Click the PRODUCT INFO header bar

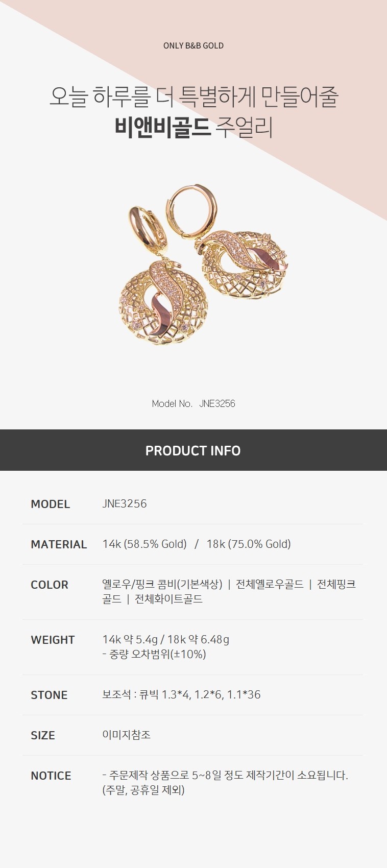194,450
